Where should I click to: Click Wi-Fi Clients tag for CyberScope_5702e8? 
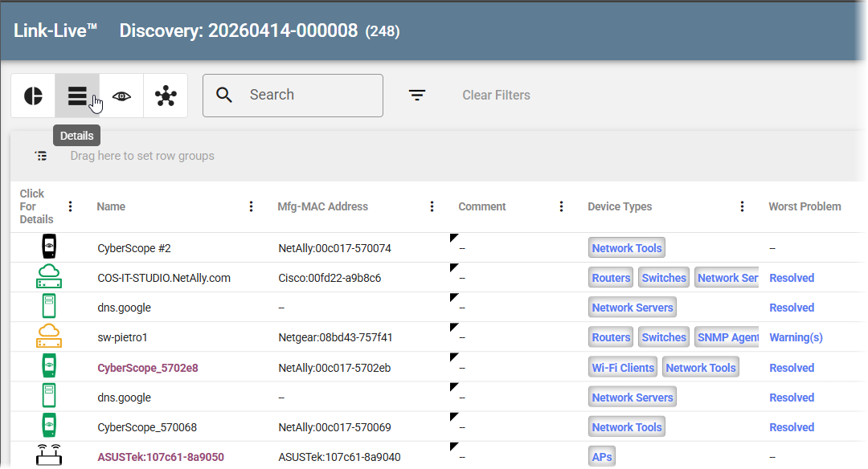point(623,368)
